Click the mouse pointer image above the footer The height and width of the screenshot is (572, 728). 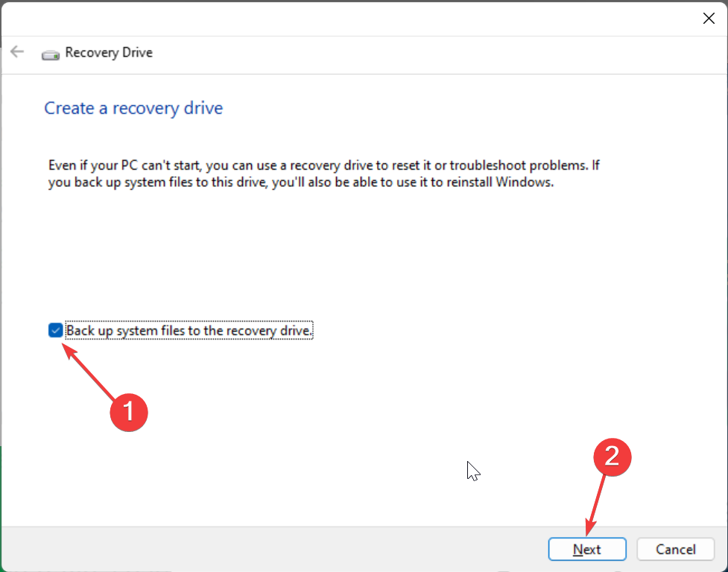click(472, 471)
